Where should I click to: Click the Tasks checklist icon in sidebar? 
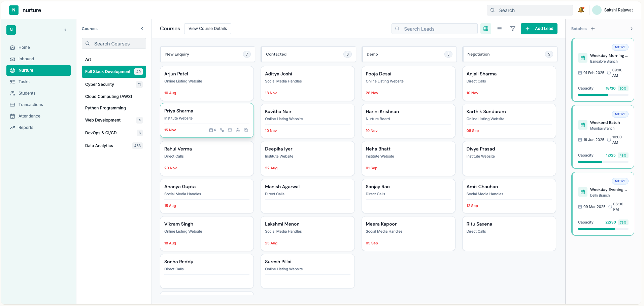pos(12,82)
